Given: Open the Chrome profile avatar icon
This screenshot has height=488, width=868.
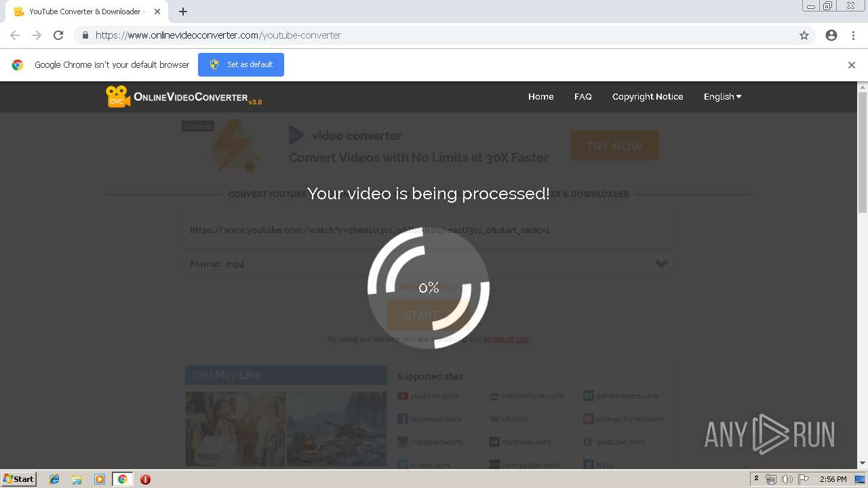Looking at the screenshot, I should (831, 35).
